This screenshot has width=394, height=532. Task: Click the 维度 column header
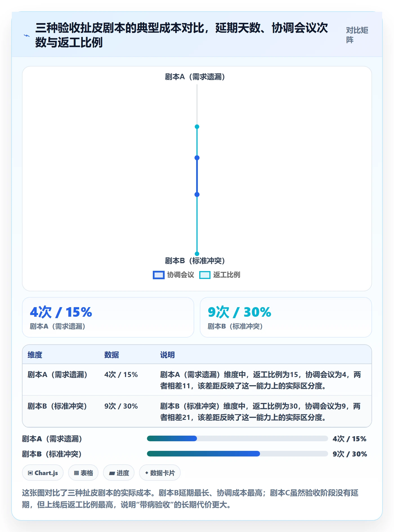[35, 355]
